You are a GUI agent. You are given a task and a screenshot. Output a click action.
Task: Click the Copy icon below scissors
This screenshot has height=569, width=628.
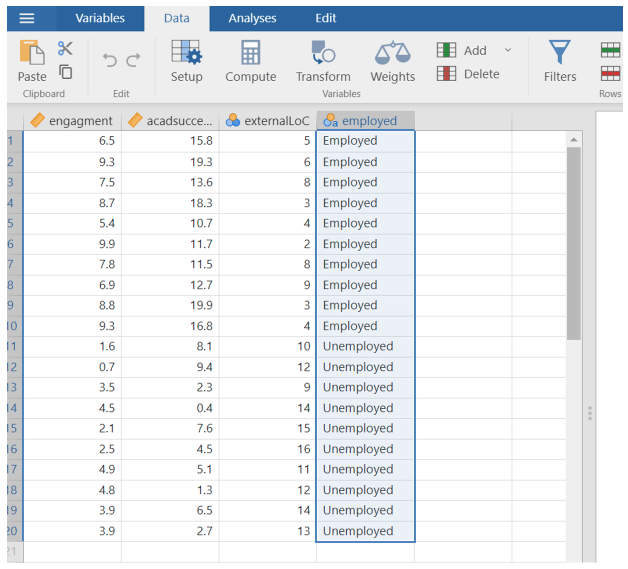click(x=65, y=72)
